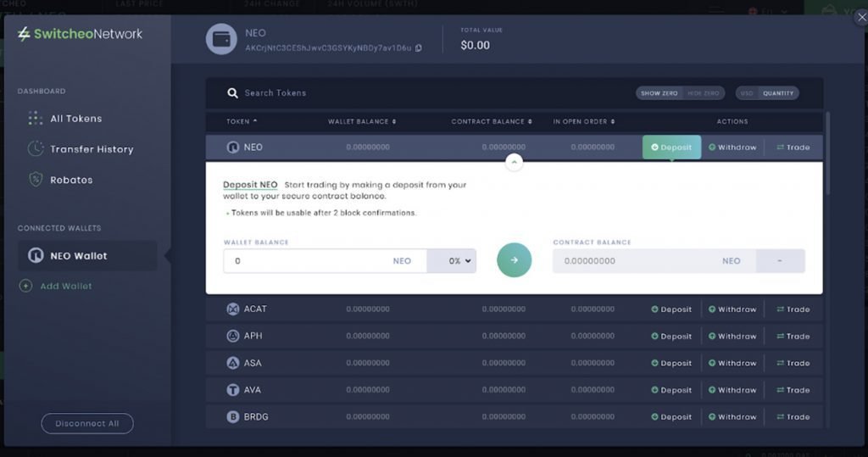Click the NEO token icon in table
Image resolution: width=868 pixels, height=457 pixels.
[x=232, y=148]
